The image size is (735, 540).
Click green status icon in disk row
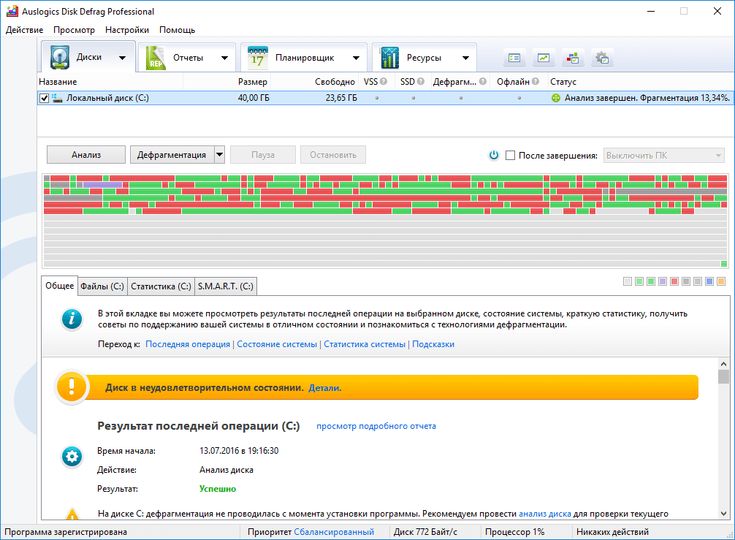(x=555, y=98)
